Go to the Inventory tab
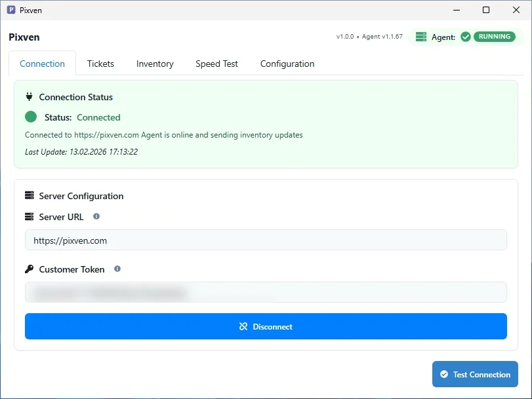The image size is (532, 399). pos(155,64)
